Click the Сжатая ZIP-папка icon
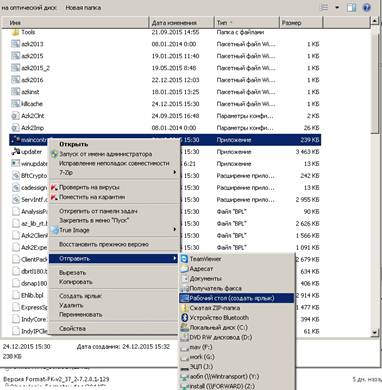This screenshot has width=382, height=390. (x=184, y=308)
